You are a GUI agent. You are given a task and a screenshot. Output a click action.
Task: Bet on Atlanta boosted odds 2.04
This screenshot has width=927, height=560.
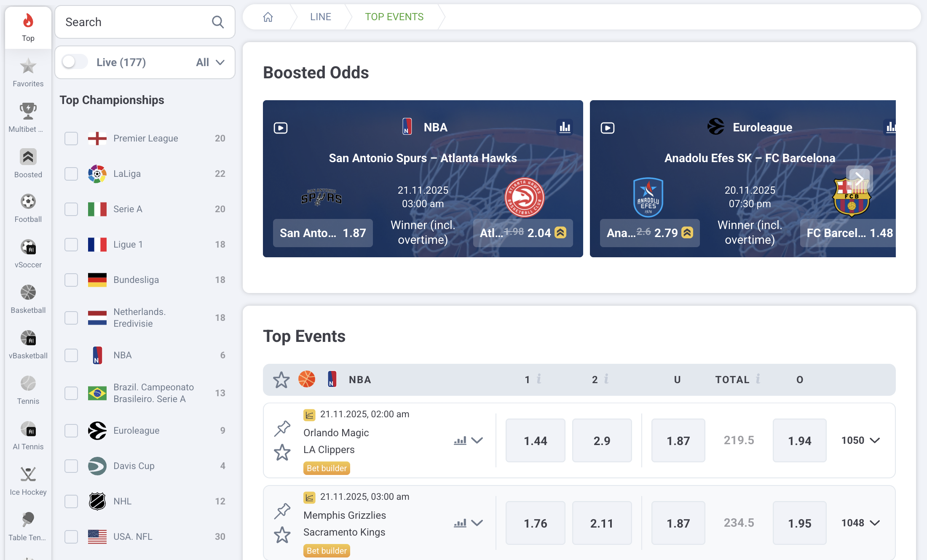point(523,233)
